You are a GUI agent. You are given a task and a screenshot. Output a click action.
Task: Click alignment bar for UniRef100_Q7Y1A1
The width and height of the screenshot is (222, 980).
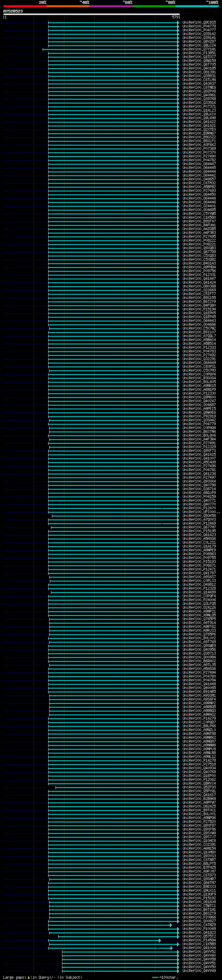[111, 49]
